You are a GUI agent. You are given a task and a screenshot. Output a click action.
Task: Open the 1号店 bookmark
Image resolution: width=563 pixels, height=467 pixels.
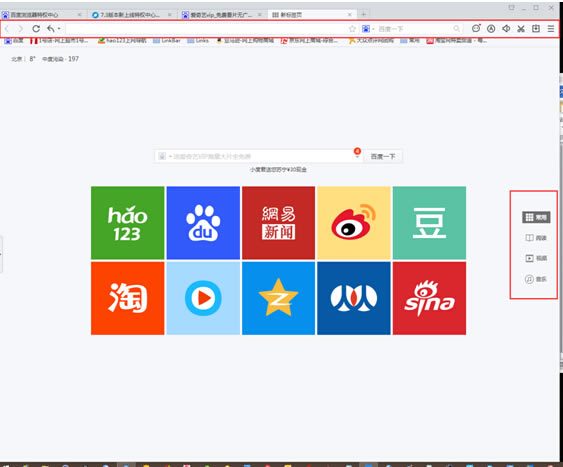click(59, 41)
